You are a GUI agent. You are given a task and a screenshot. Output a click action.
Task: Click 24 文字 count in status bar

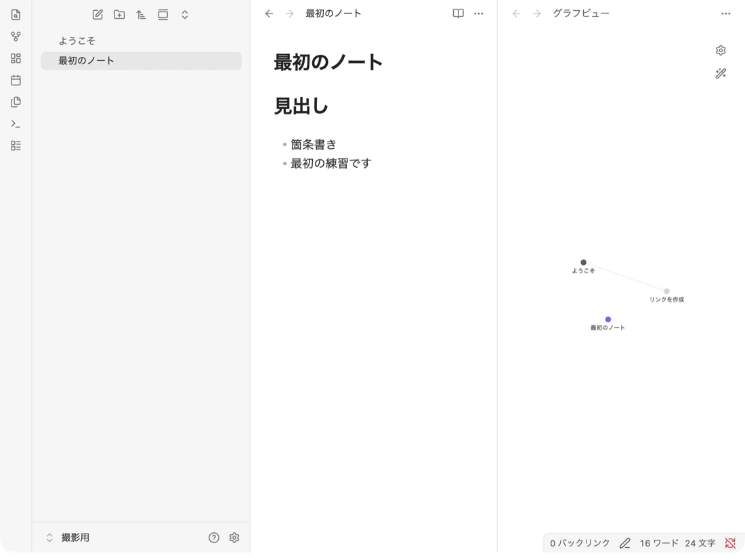(700, 543)
